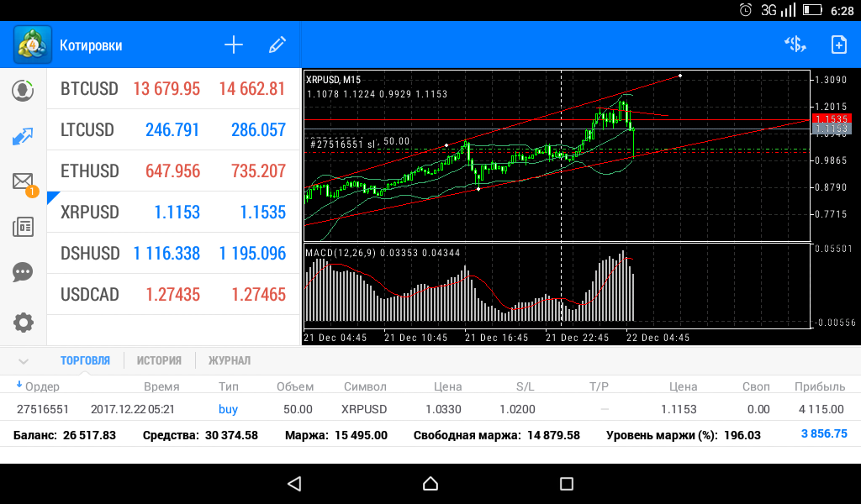Open the mailbox with one notification
This screenshot has width=861, height=504.
click(24, 183)
